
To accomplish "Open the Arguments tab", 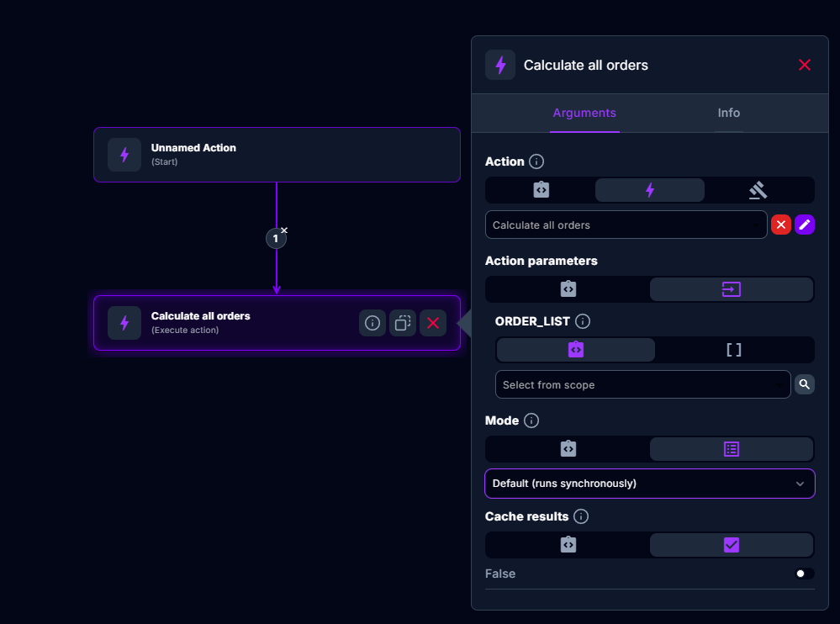I will 584,113.
